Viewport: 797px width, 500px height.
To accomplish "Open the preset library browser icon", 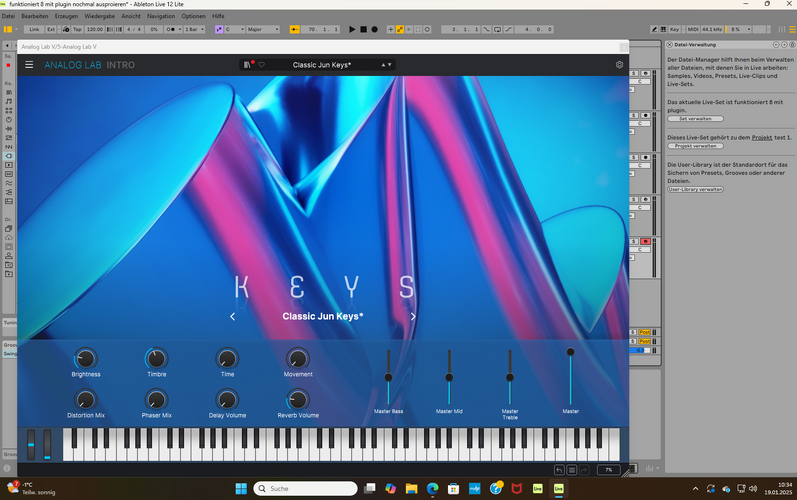I will 247,65.
